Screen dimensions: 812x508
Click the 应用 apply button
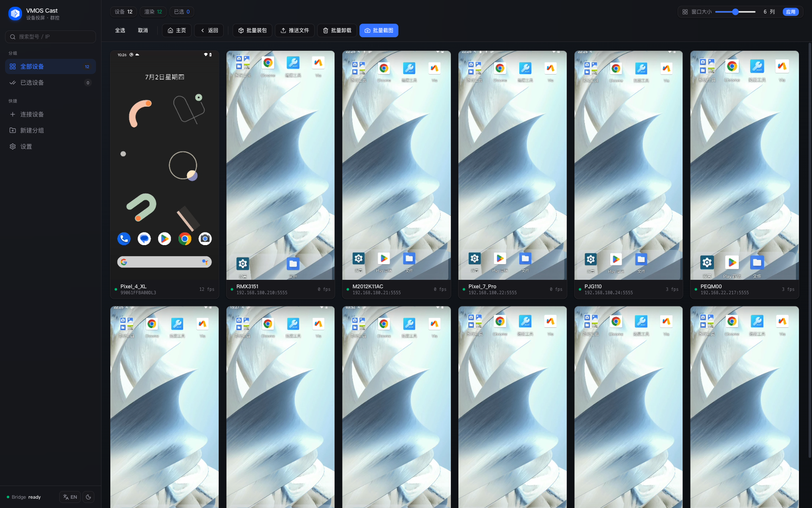click(790, 12)
